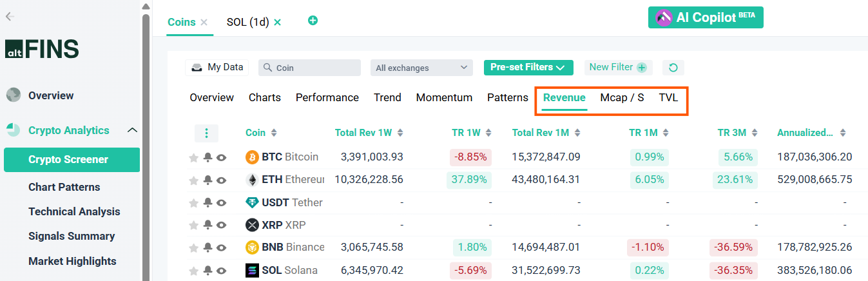Add a new tab with plus icon

(x=313, y=21)
